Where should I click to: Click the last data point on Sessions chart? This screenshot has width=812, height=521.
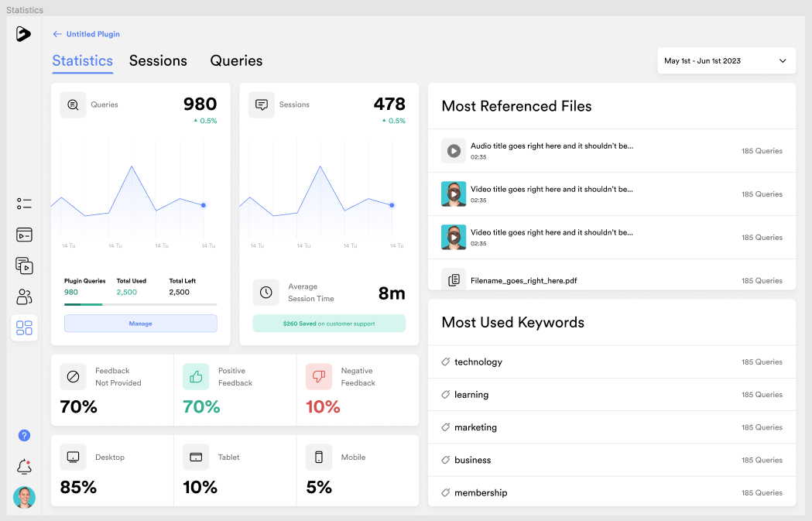(392, 205)
